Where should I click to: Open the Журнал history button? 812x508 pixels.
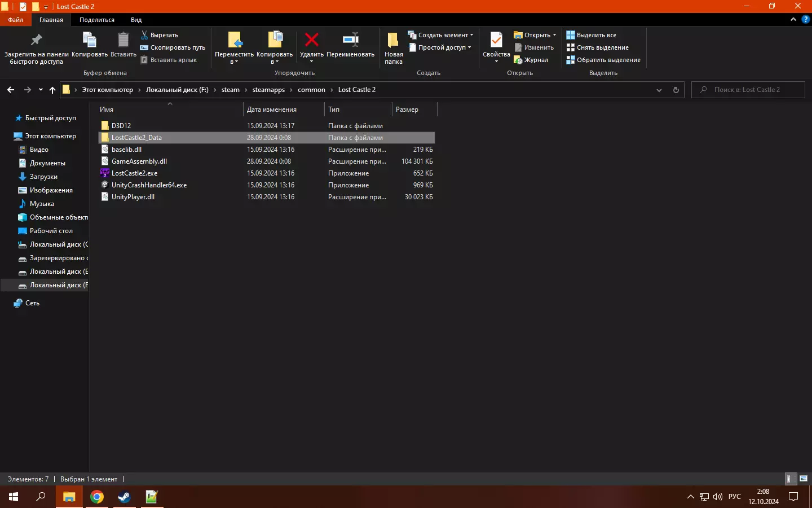click(531, 60)
